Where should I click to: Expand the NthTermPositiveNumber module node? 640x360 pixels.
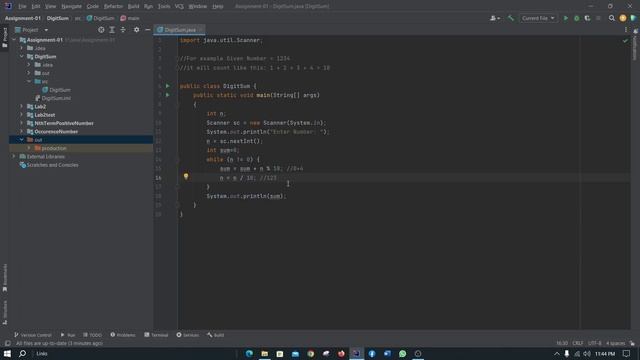(22, 123)
